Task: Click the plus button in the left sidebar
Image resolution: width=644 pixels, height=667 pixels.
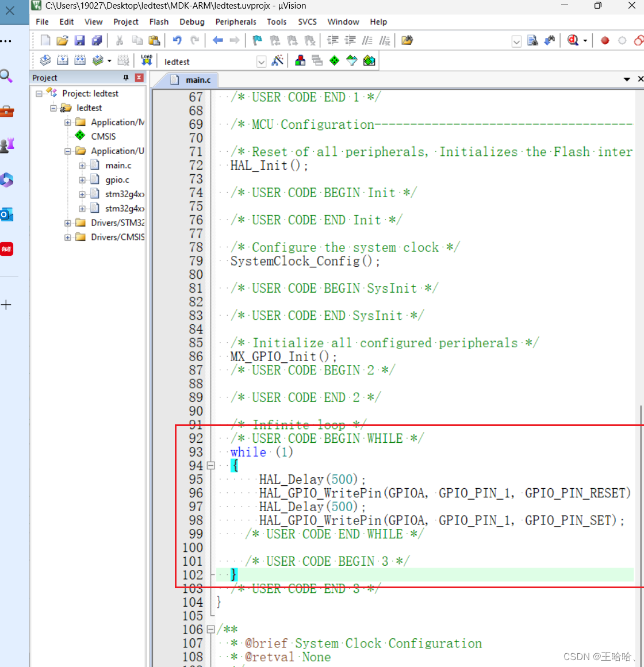Action: pyautogui.click(x=6, y=305)
